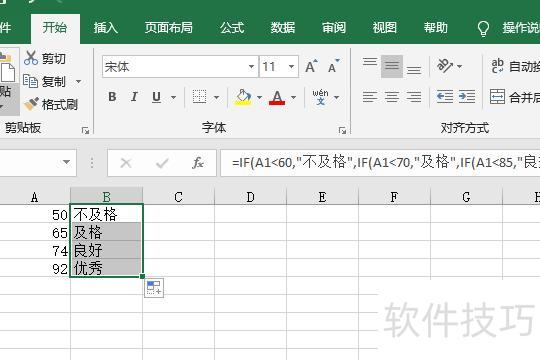Expand the Borders dropdown arrow
Screen dimensions: 540x360
(216, 97)
